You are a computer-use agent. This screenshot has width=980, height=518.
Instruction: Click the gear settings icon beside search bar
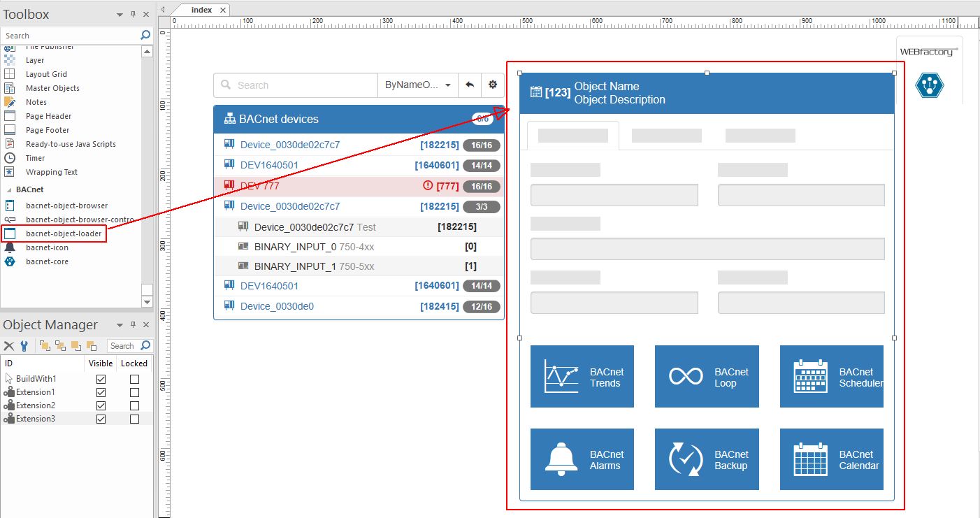pos(492,85)
